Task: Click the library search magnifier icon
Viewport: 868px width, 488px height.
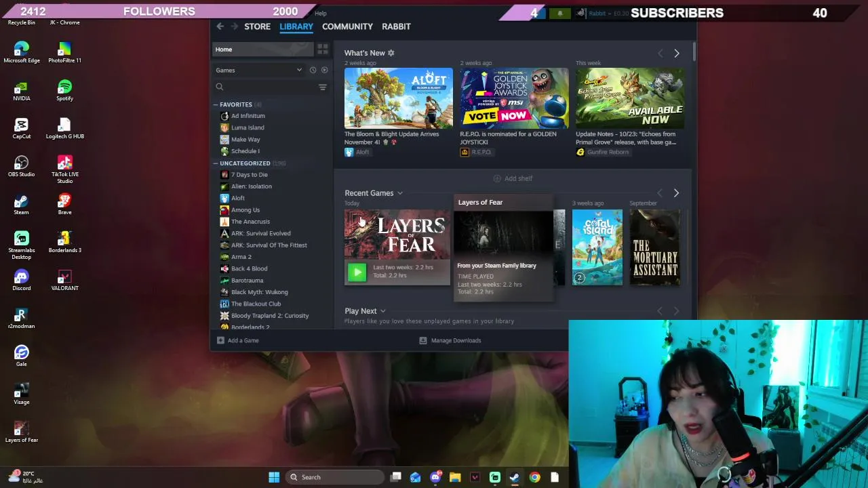Action: [x=220, y=87]
